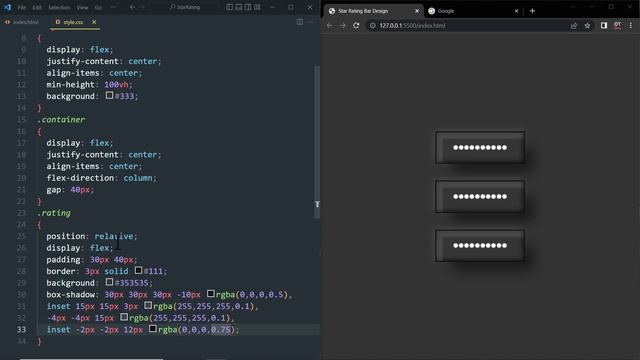Expand the overflow menu after Go

point(113,7)
